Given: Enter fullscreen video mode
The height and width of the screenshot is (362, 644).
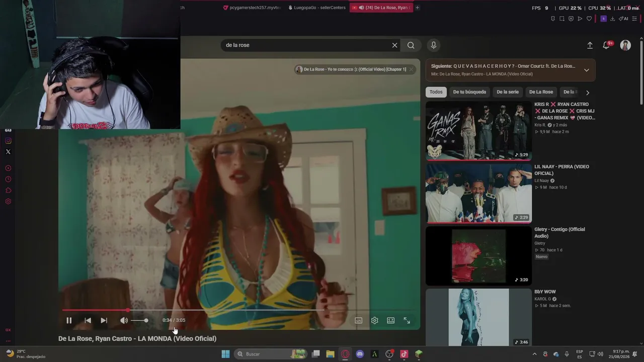Looking at the screenshot, I should (x=407, y=320).
